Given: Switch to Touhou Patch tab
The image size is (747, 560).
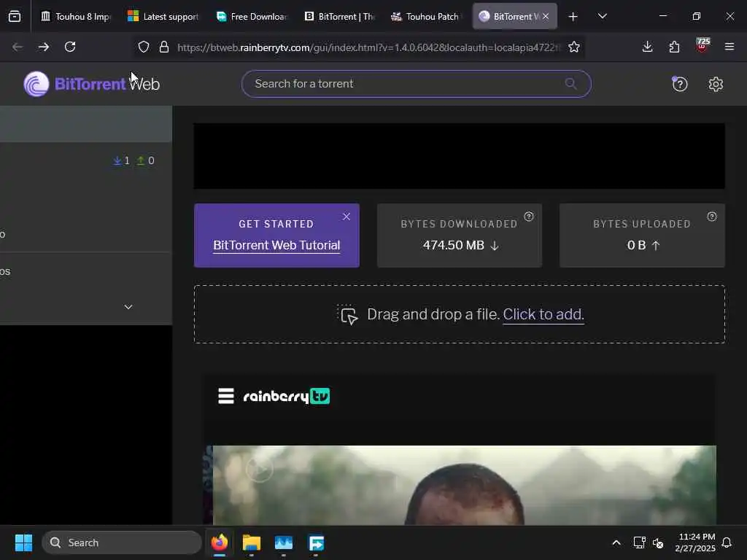Looking at the screenshot, I should [x=427, y=17].
